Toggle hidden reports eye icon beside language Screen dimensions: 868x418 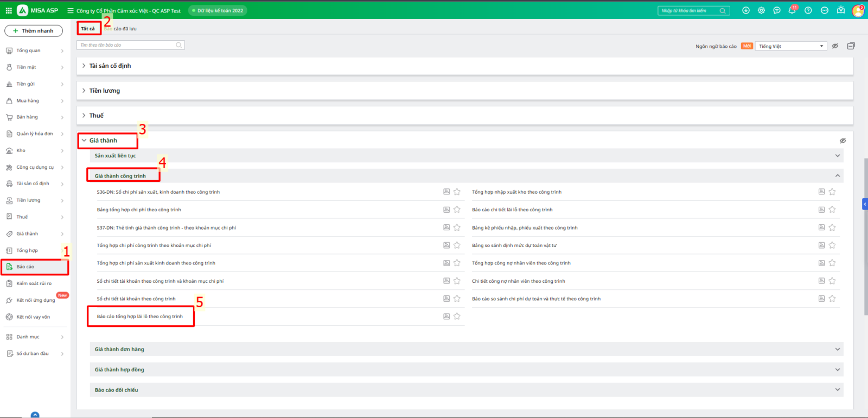835,46
